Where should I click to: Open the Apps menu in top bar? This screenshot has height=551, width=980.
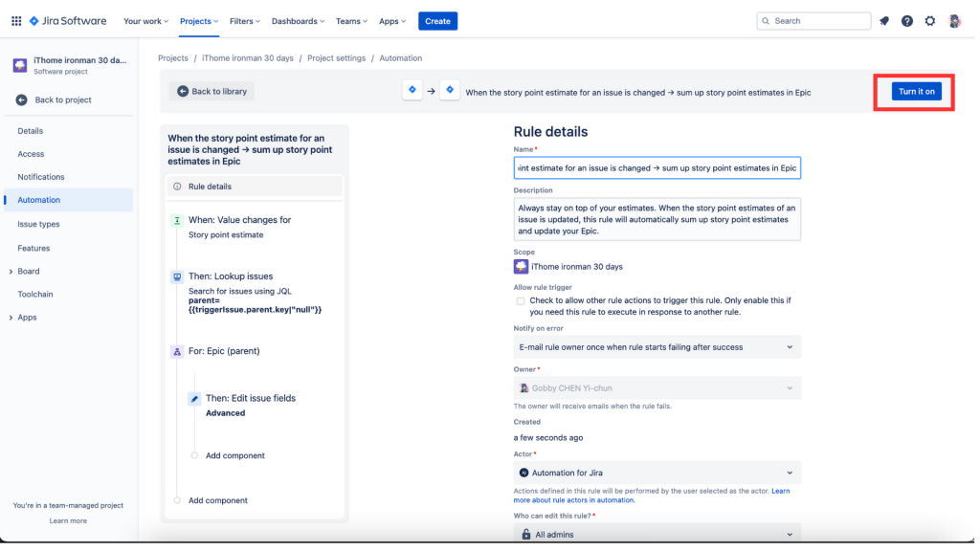pyautogui.click(x=391, y=21)
